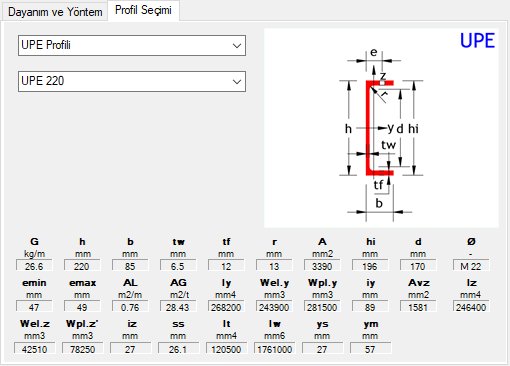Switch to the Dayanım ve Yöntem tab

pyautogui.click(x=55, y=12)
